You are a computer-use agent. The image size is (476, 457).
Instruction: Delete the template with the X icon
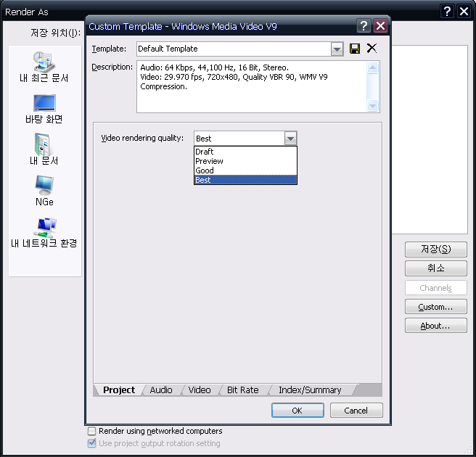[x=372, y=49]
